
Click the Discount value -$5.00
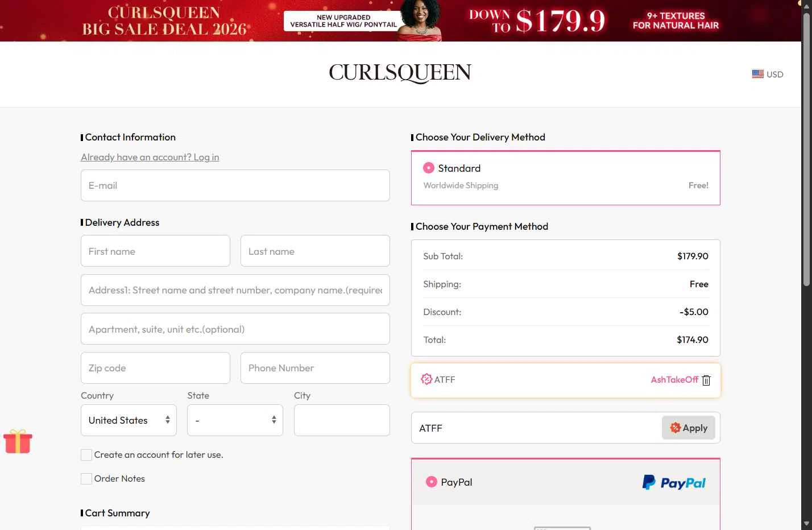pos(694,312)
